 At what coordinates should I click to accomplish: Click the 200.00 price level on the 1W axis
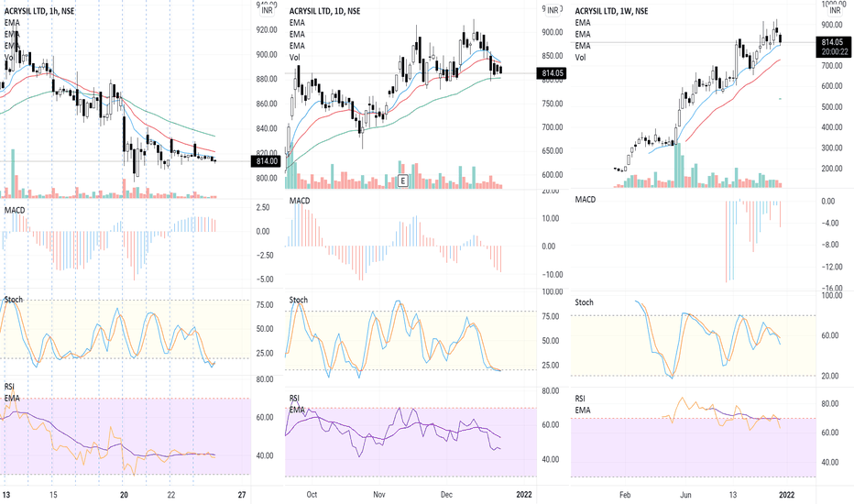point(832,169)
